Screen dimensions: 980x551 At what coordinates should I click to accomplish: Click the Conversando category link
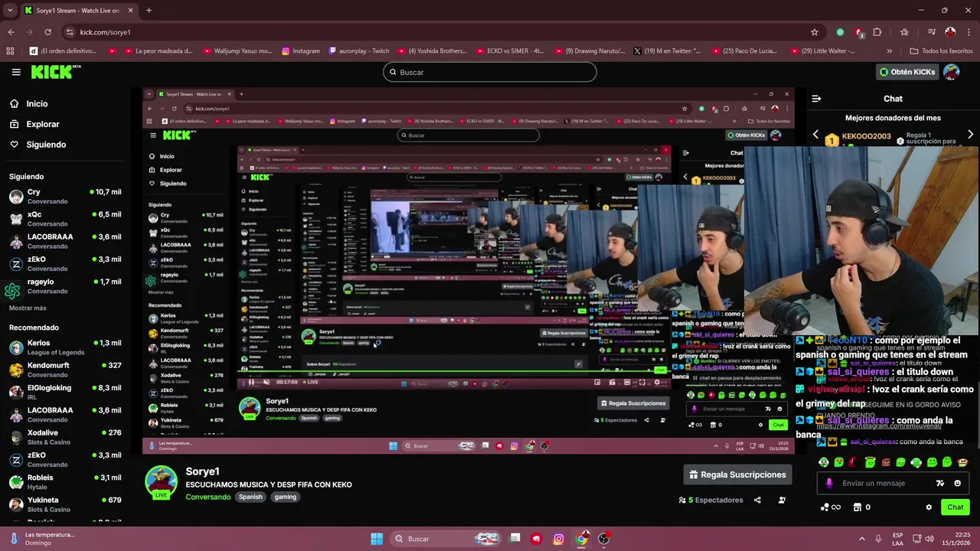207,497
